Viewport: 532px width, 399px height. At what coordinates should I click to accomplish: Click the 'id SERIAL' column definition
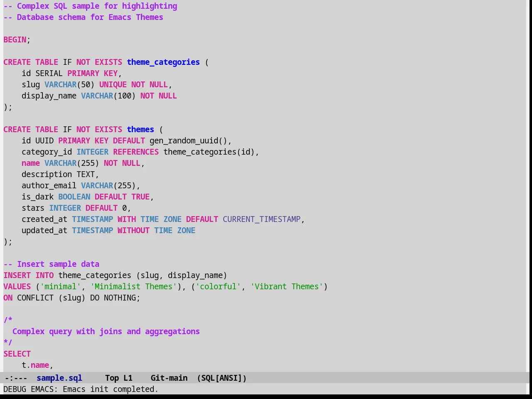pos(42,73)
